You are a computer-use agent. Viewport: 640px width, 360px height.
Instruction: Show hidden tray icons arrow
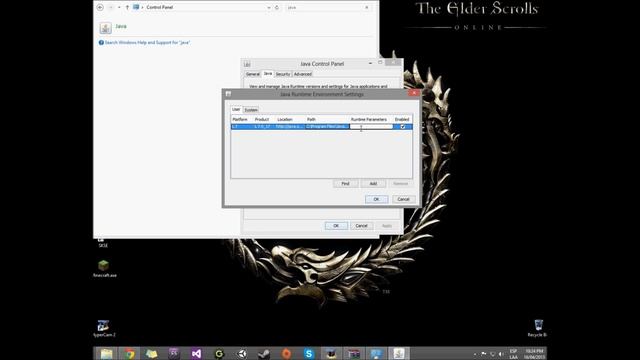pos(475,354)
